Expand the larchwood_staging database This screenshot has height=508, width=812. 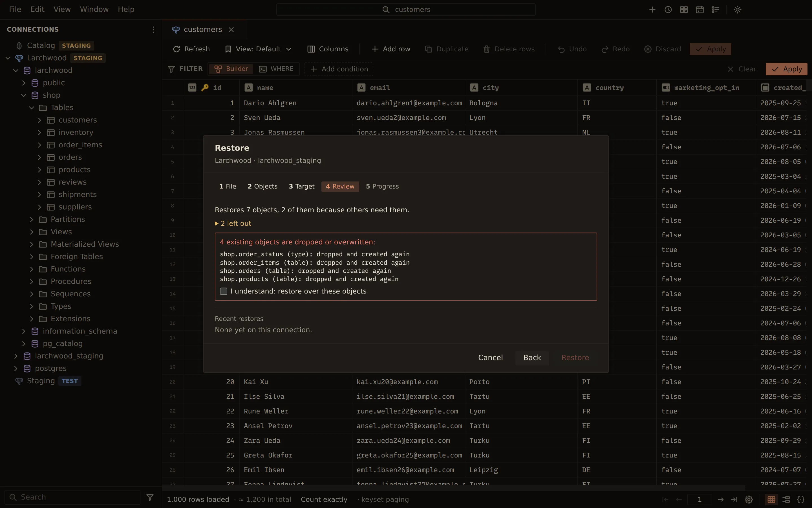point(16,356)
